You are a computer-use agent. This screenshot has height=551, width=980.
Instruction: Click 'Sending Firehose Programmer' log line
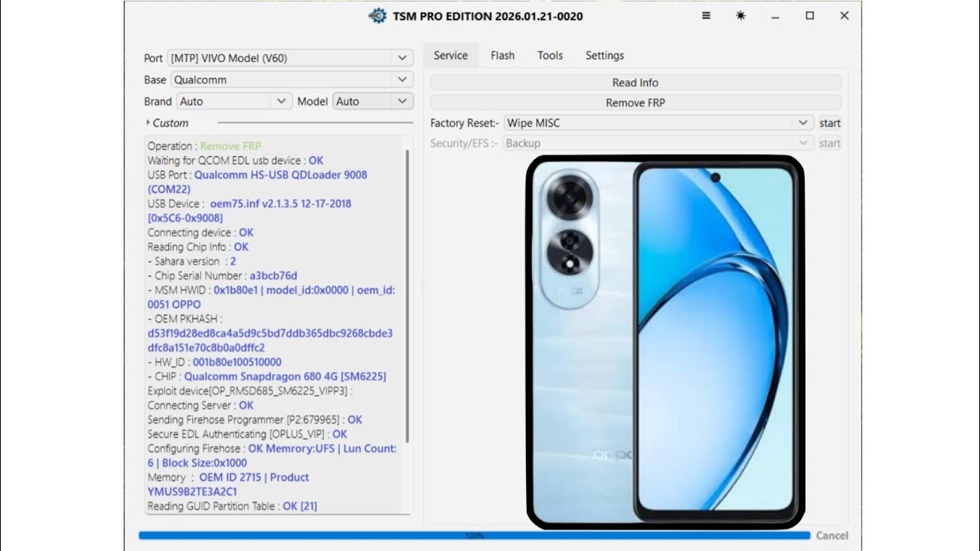tap(255, 419)
